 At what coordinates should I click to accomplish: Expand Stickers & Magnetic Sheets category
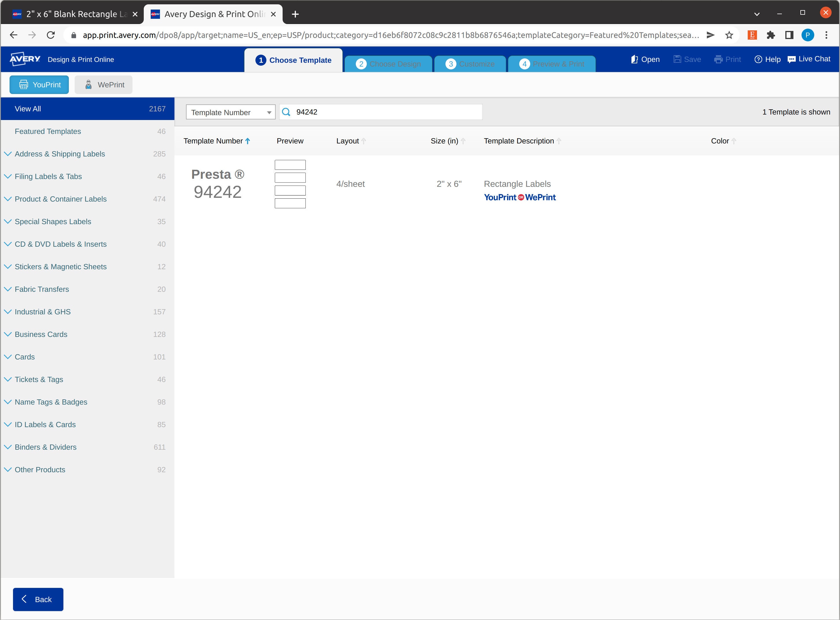(8, 266)
